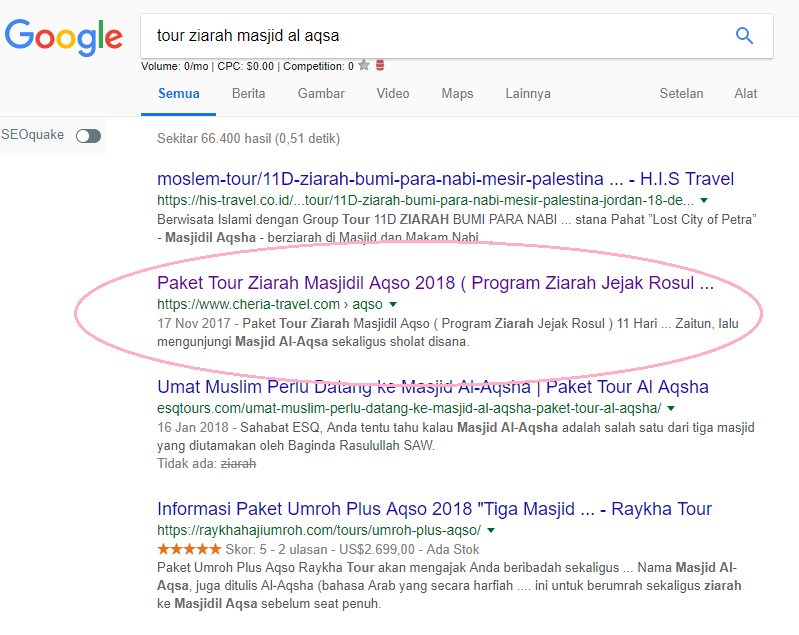Expand dropdown arrow next to his-travel.co.id URL
This screenshot has width=799, height=635.
tap(704, 200)
